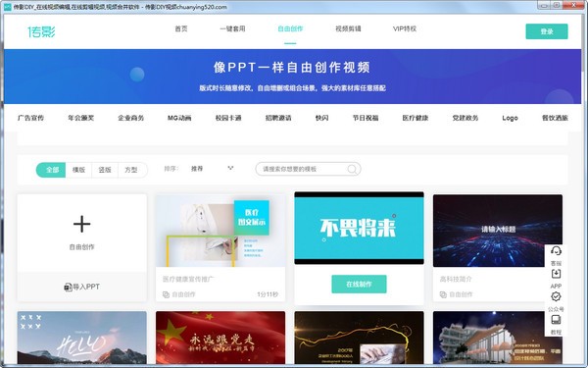588x368 pixels.
Task: Expand the 推荐 sort dropdown arrow
Action: pyautogui.click(x=230, y=168)
